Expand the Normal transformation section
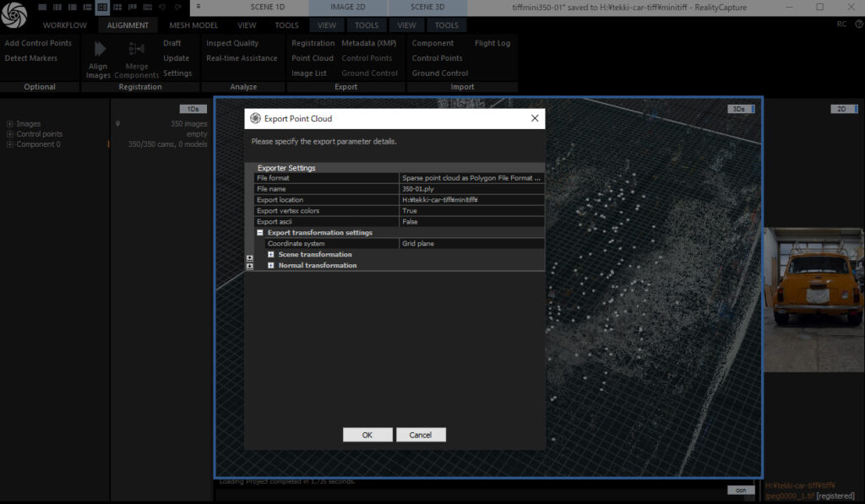The width and height of the screenshot is (865, 504). point(271,265)
